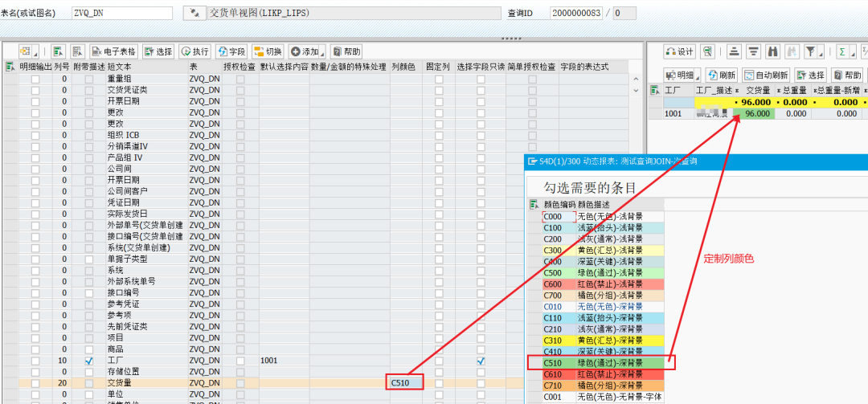Screen dimensions: 868x404
Task: Click the 总重量 column header in result grid
Action: click(792, 90)
